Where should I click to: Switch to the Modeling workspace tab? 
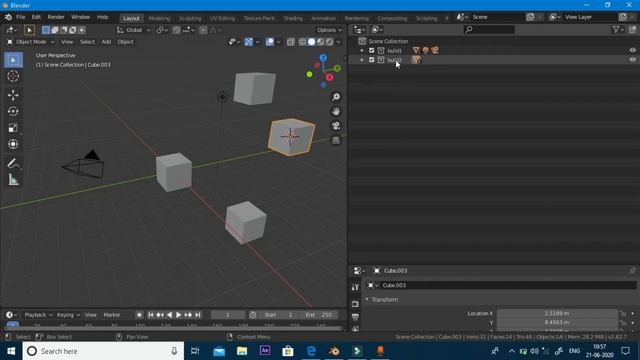coord(159,18)
